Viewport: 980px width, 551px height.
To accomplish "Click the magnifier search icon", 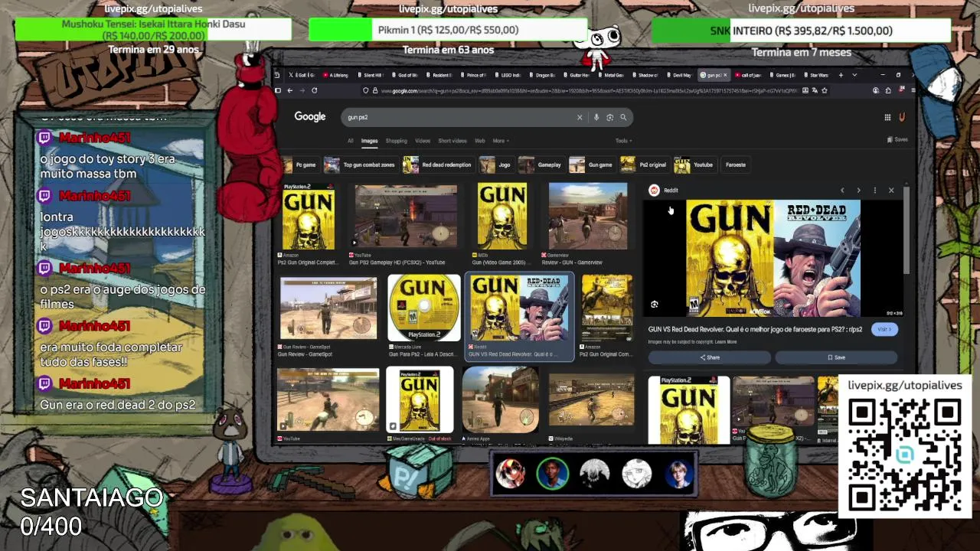I will point(623,117).
